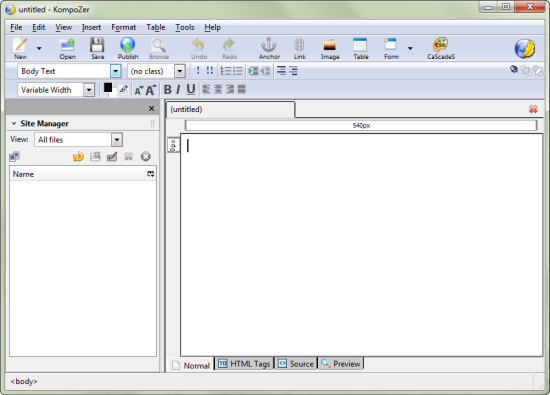Open the Help menu

coord(213,27)
